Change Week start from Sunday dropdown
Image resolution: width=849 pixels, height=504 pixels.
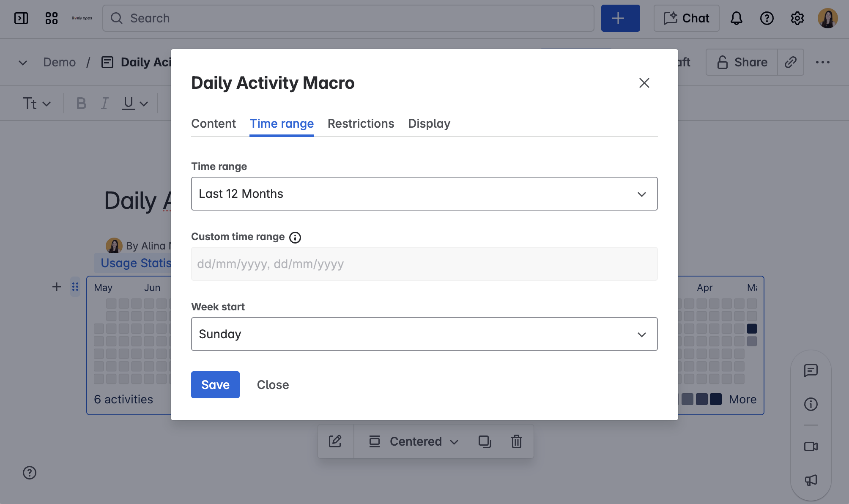coord(424,334)
